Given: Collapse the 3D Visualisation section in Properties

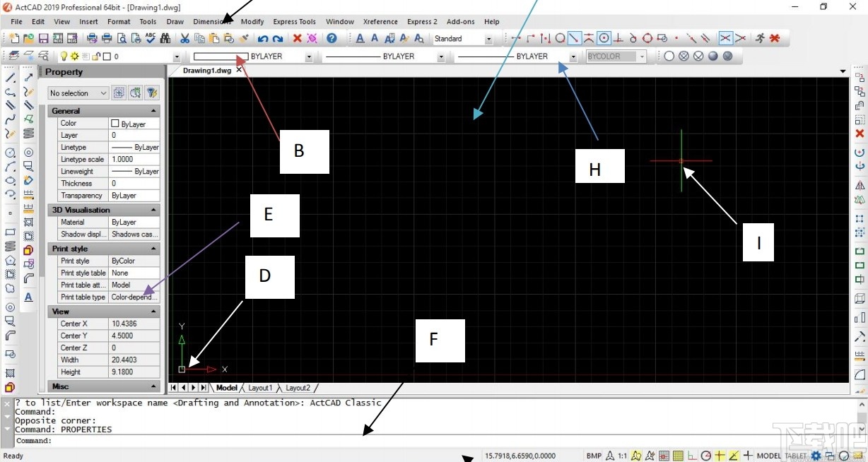Looking at the screenshot, I should point(153,209).
